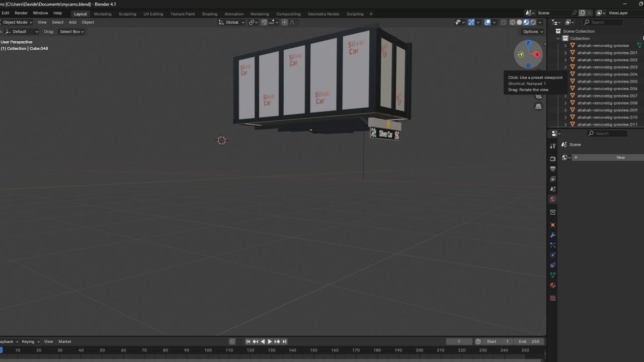This screenshot has width=644, height=362.
Task: Open the viewport Add menu
Action: (x=72, y=22)
